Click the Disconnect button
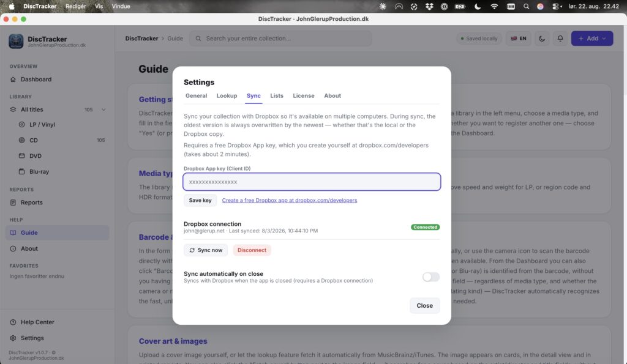Image resolution: width=627 pixels, height=364 pixels. click(x=252, y=250)
